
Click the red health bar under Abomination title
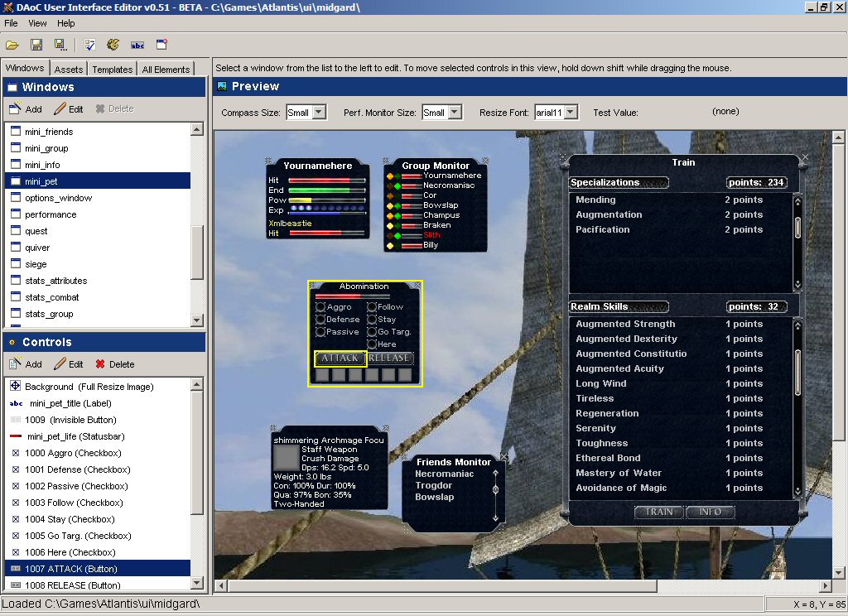[x=352, y=296]
